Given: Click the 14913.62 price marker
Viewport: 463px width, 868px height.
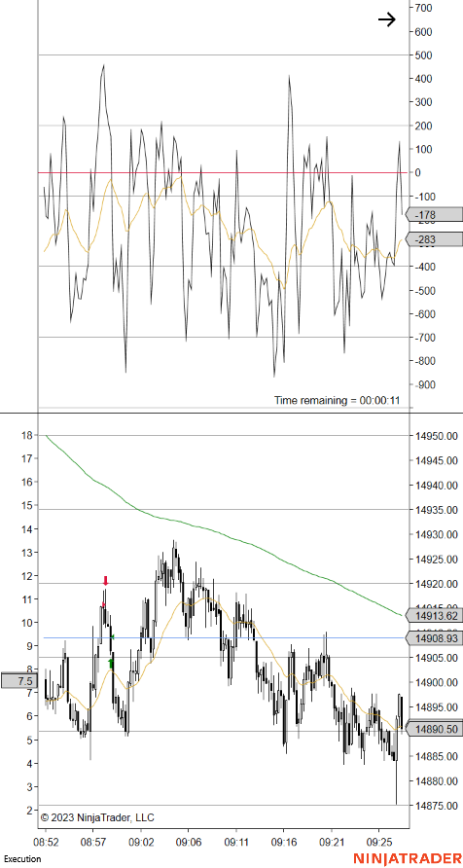Looking at the screenshot, I should click(x=434, y=616).
